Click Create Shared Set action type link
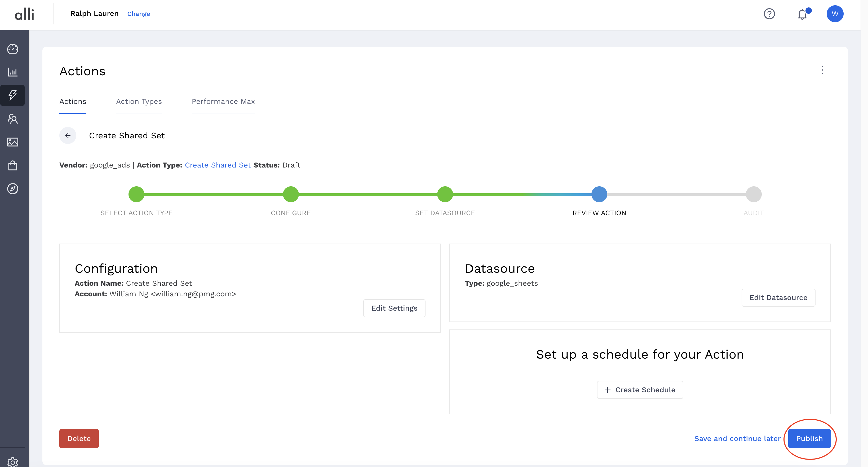 click(217, 165)
